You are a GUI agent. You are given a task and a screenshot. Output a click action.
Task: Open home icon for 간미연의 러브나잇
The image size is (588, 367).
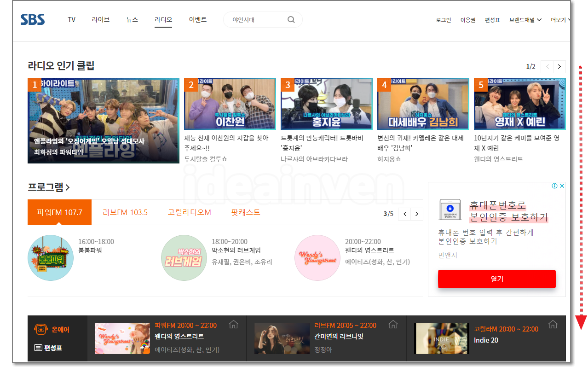393,325
